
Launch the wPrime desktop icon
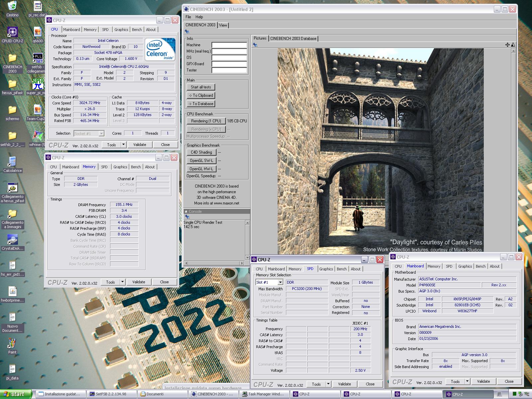(38, 136)
